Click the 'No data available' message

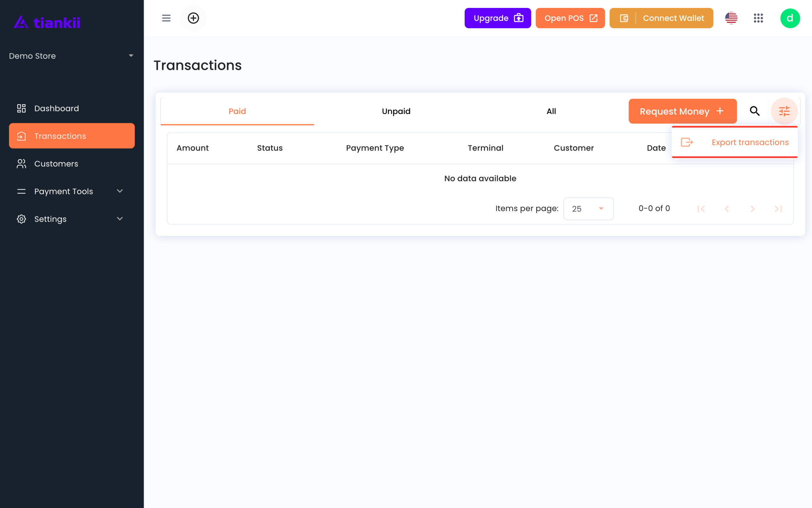coord(480,178)
